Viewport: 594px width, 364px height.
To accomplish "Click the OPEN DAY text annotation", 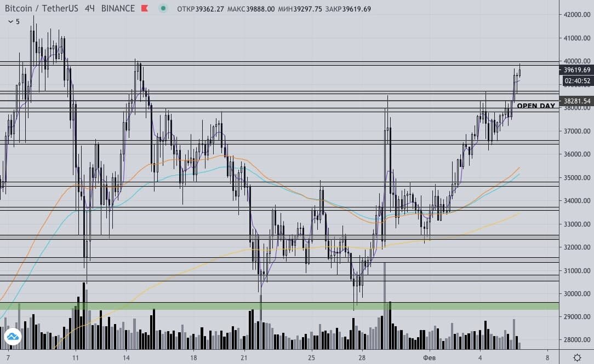I will 536,106.
